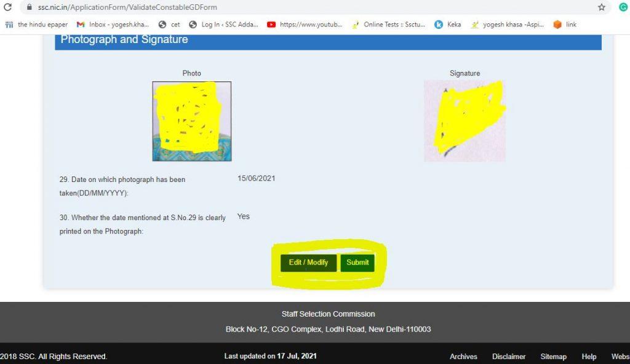Open the hindu epaper bookmark icon
Screen dimensions: 630x364
pos(9,25)
